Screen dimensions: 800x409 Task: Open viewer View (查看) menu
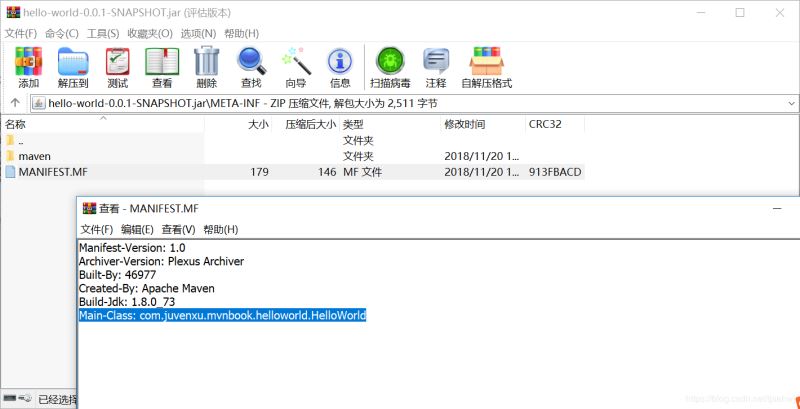pos(179,229)
